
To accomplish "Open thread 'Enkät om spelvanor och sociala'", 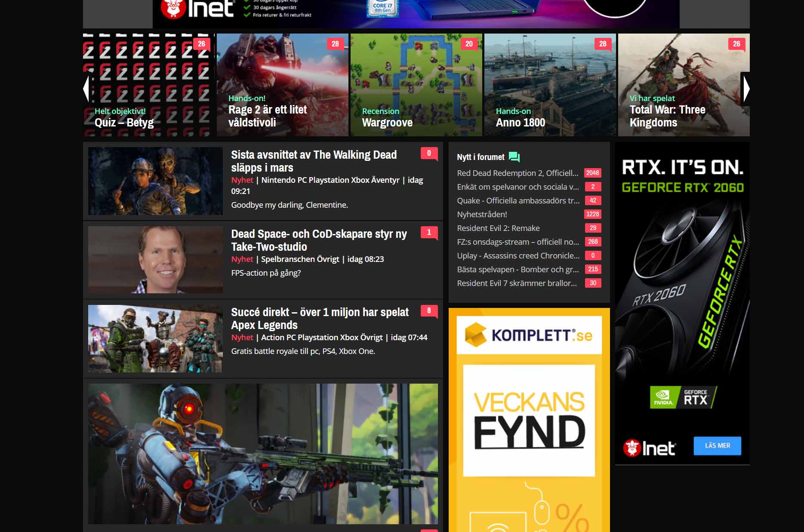I will point(518,187).
